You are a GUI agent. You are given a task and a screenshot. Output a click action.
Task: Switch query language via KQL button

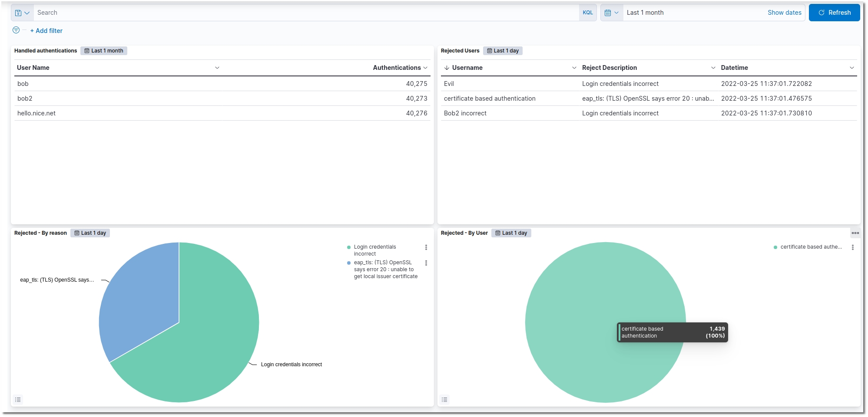[x=587, y=13]
